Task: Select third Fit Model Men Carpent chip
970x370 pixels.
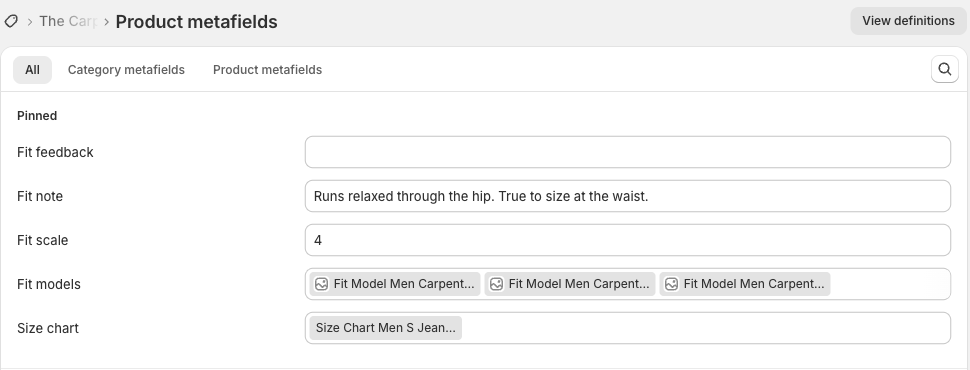Action: click(745, 284)
